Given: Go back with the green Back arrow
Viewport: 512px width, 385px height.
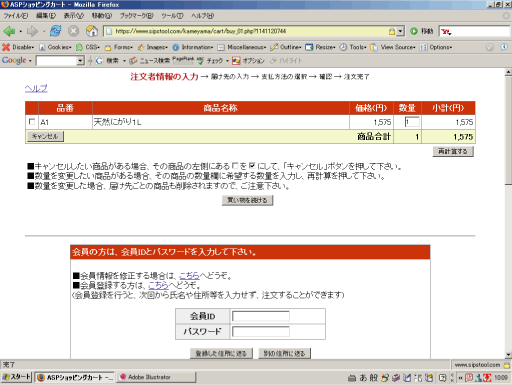Looking at the screenshot, I should (x=9, y=31).
